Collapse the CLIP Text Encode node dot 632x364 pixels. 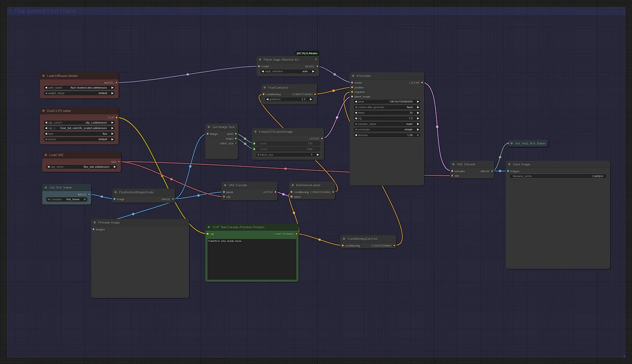209,227
